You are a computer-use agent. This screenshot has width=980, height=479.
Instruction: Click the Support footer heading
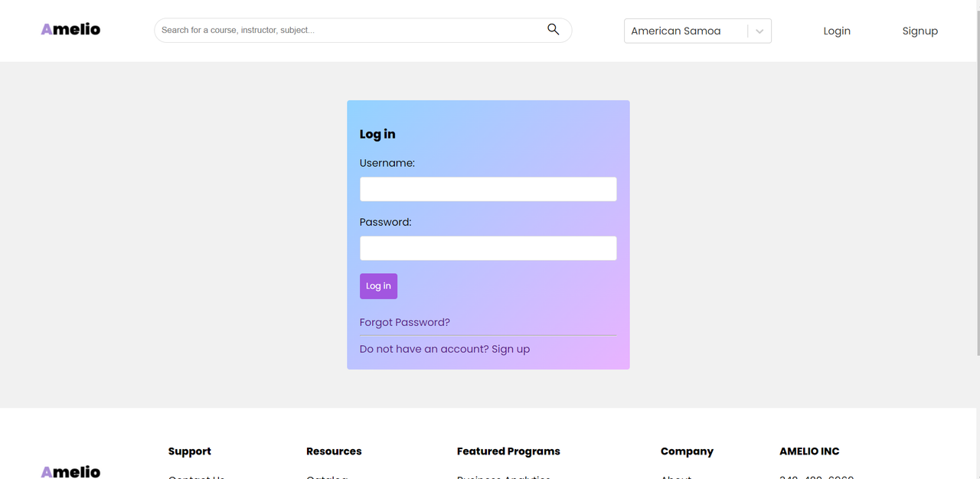point(190,451)
